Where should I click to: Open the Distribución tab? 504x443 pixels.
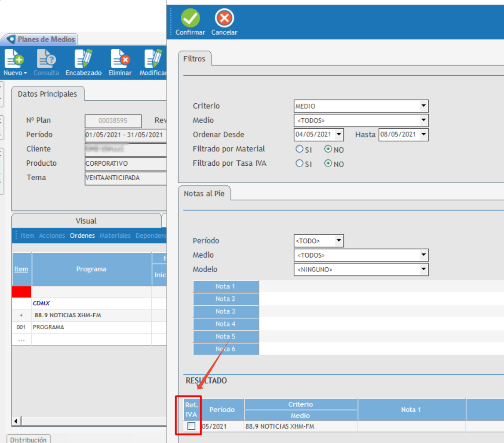tap(28, 439)
